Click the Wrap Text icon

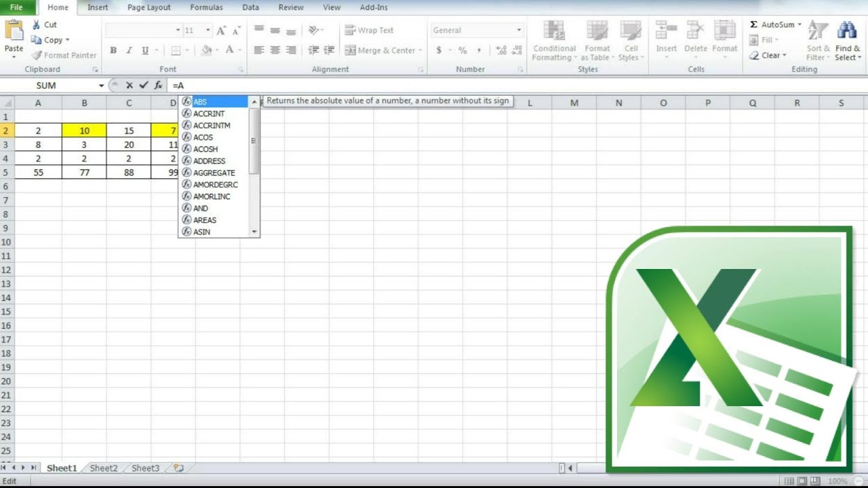(x=350, y=30)
